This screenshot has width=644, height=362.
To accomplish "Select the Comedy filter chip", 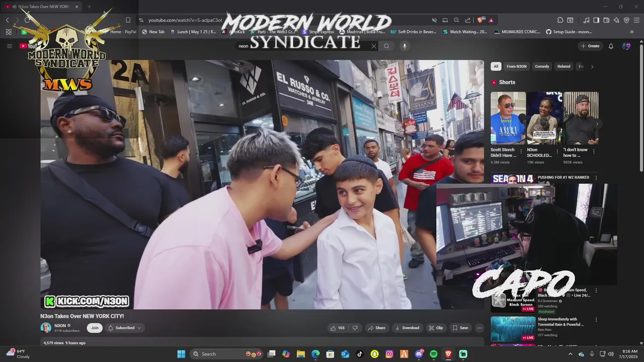I will click(x=542, y=66).
